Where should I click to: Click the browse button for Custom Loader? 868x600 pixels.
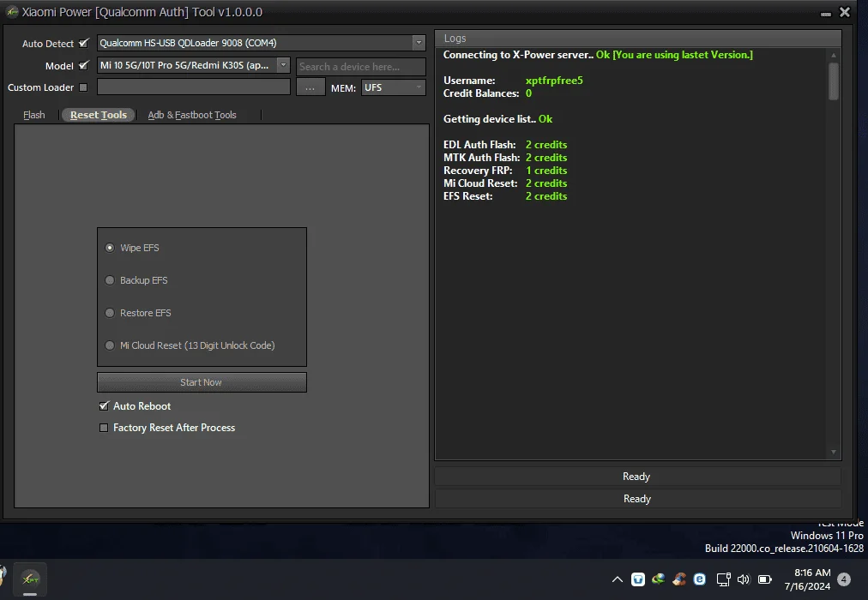click(310, 87)
